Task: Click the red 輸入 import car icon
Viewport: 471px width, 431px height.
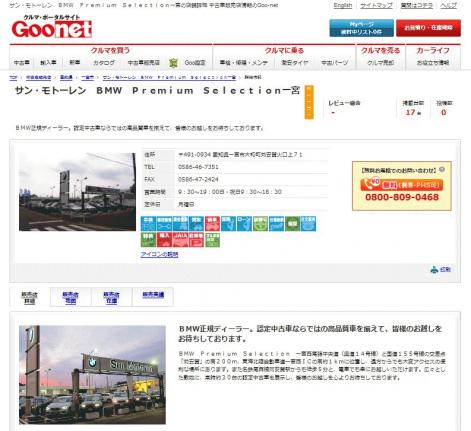Action: pyautogui.click(x=164, y=240)
